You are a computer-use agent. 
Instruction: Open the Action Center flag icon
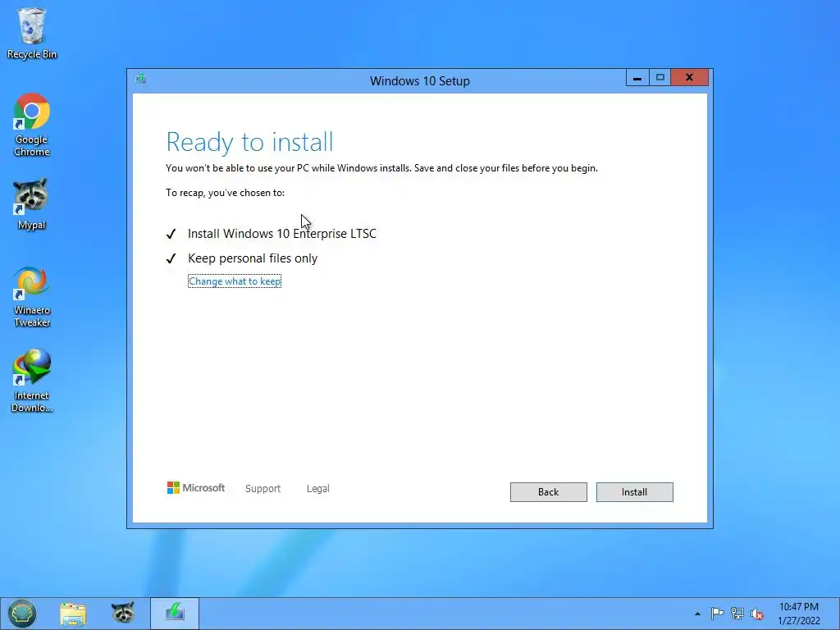tap(717, 614)
